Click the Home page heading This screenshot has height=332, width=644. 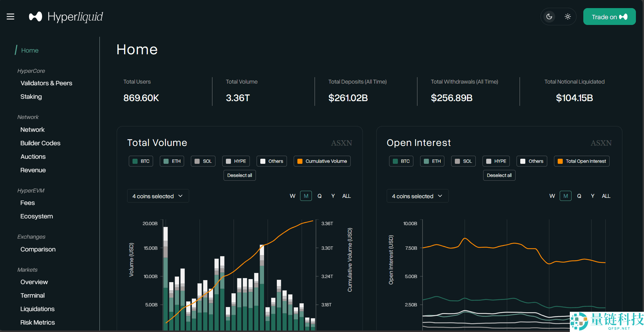(x=137, y=50)
